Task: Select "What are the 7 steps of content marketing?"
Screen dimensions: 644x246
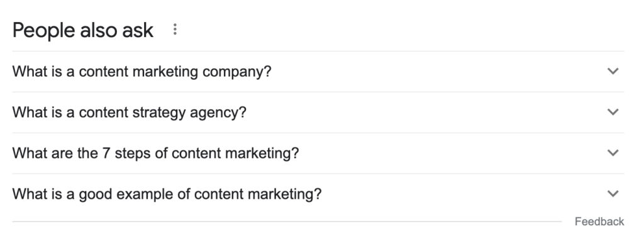Action: click(x=155, y=153)
